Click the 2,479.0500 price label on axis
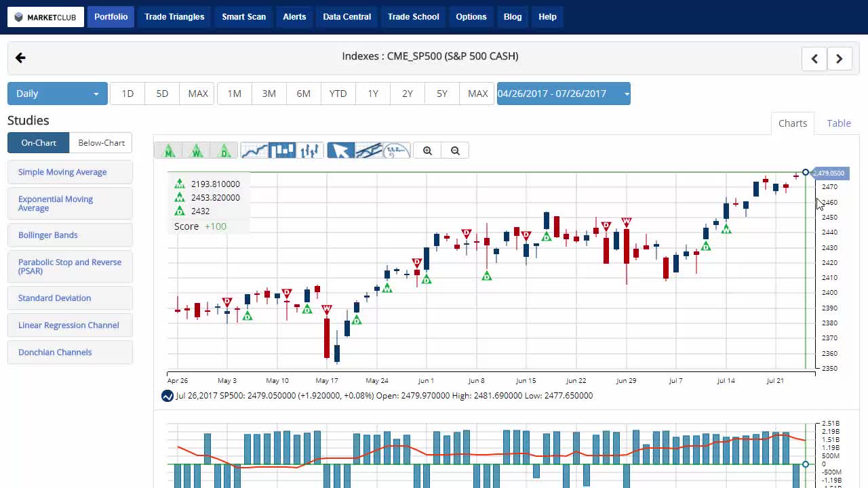Image resolution: width=868 pixels, height=488 pixels. tap(829, 174)
